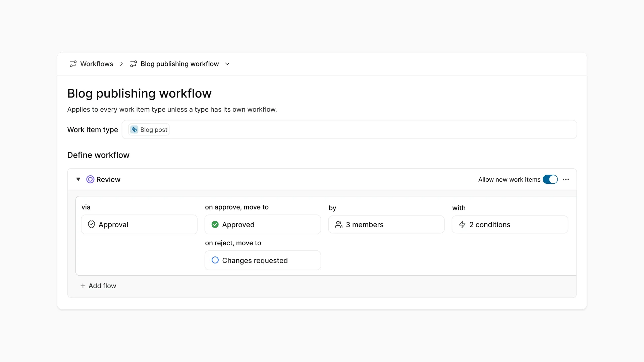Open the workflow breadcrumb dropdown chevron
Screen dimensions: 644x362
click(227, 64)
